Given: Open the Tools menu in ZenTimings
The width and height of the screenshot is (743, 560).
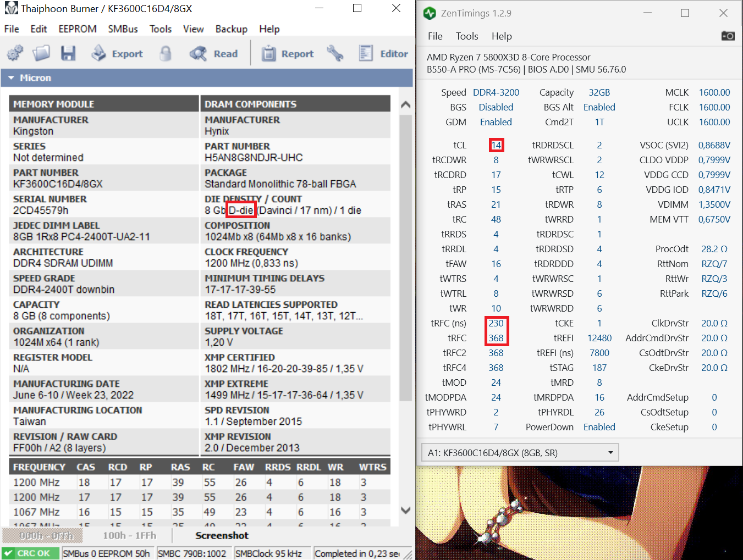Looking at the screenshot, I should coord(467,36).
